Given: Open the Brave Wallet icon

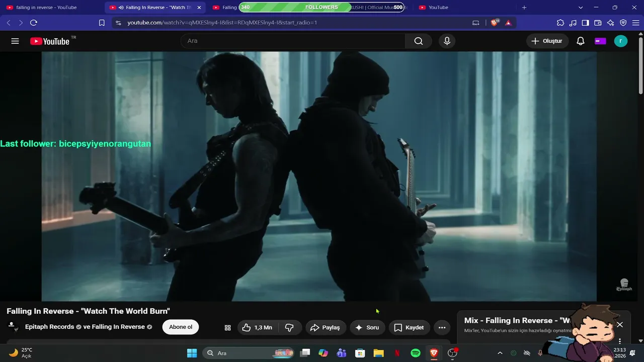Looking at the screenshot, I should [x=598, y=23].
